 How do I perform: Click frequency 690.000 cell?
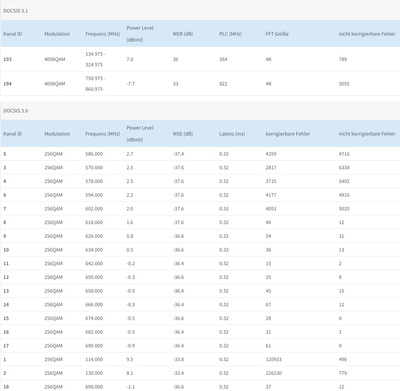pos(94,346)
